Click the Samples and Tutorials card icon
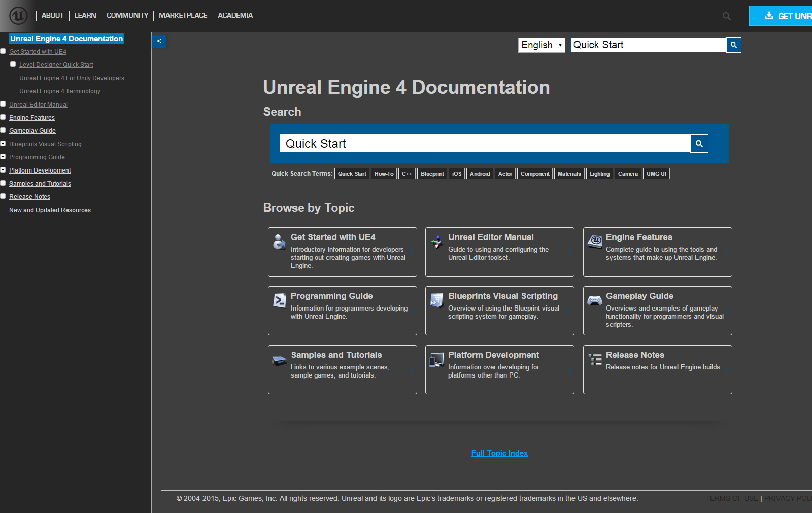This screenshot has width=812, height=513. [280, 361]
